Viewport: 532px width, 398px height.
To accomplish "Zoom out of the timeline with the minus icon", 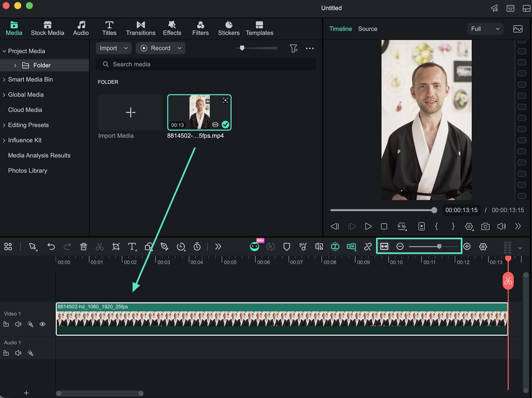I will point(400,246).
